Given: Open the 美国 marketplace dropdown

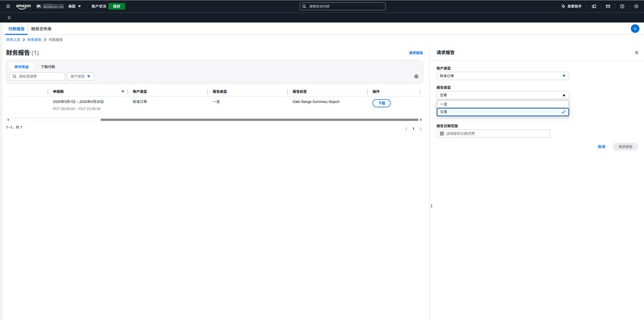Looking at the screenshot, I should [x=74, y=6].
